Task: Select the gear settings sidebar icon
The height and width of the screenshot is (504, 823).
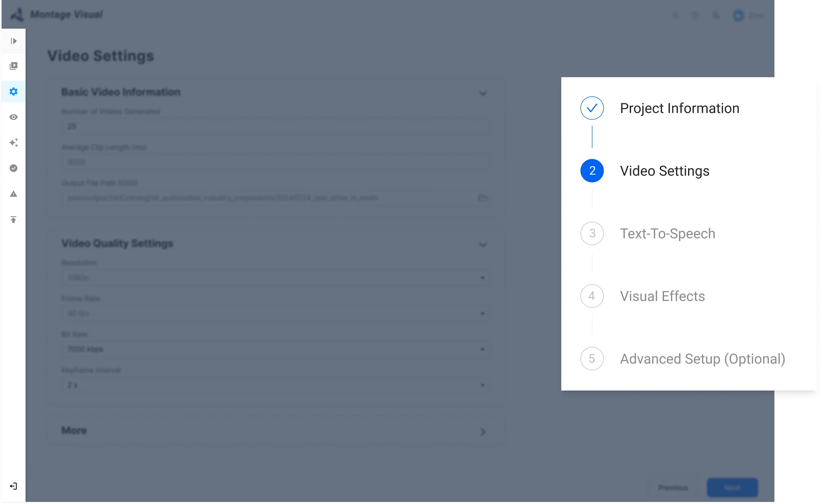Action: click(13, 91)
